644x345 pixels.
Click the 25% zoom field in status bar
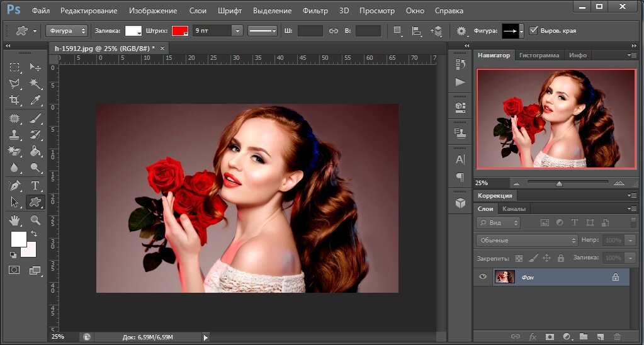(58, 337)
